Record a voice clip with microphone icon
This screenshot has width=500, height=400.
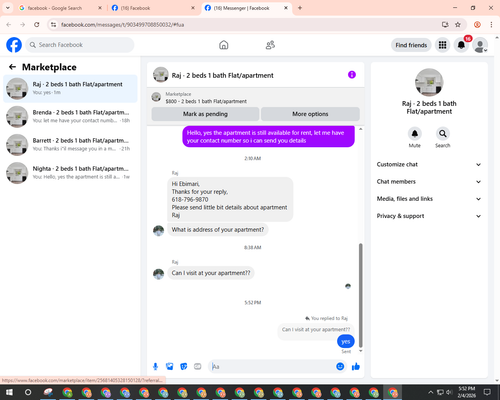pos(155,367)
